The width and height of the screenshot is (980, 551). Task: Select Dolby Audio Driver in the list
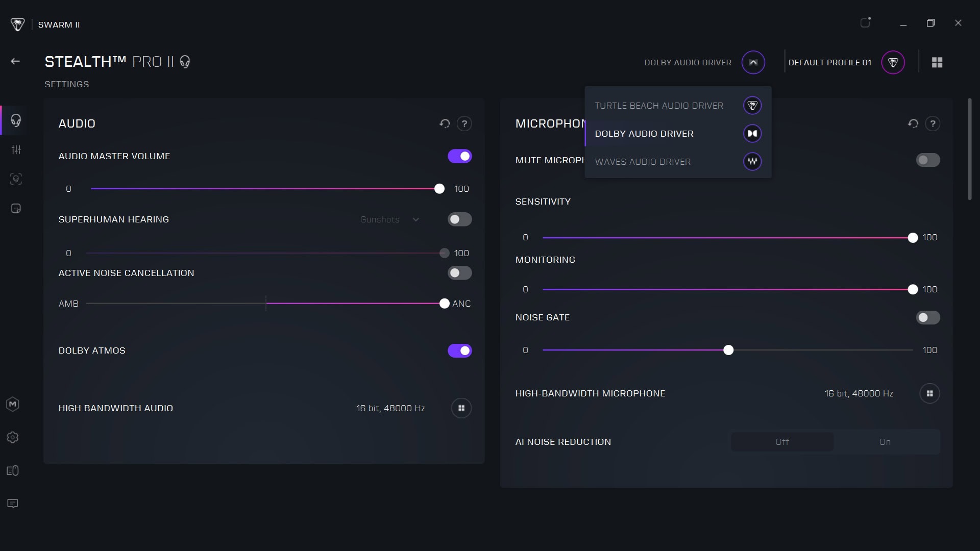[678, 134]
